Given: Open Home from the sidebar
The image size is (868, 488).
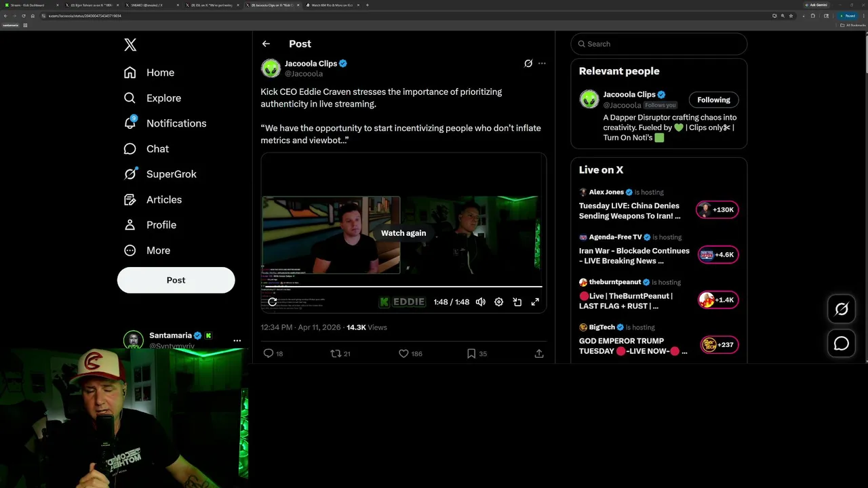Looking at the screenshot, I should (149, 73).
